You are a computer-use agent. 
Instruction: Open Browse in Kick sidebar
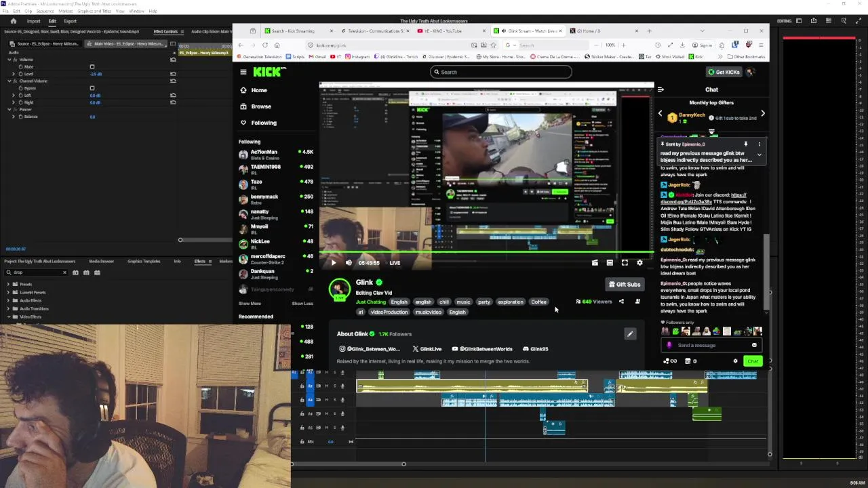261,106
